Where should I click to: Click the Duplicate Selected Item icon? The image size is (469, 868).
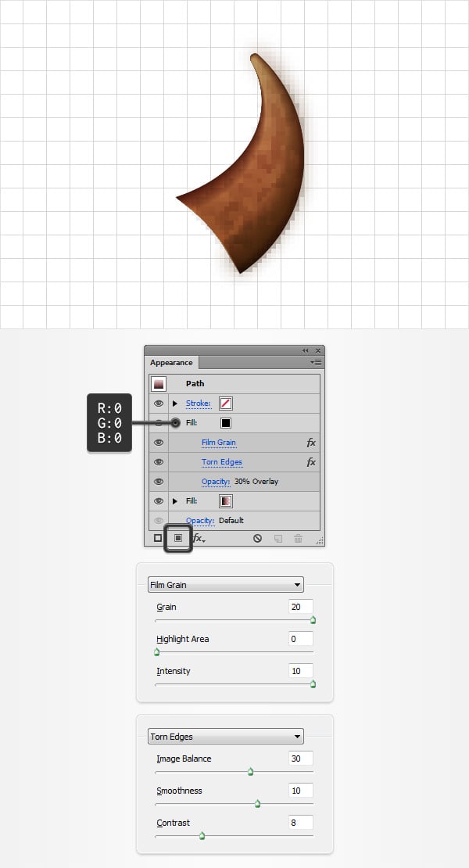pyautogui.click(x=279, y=538)
